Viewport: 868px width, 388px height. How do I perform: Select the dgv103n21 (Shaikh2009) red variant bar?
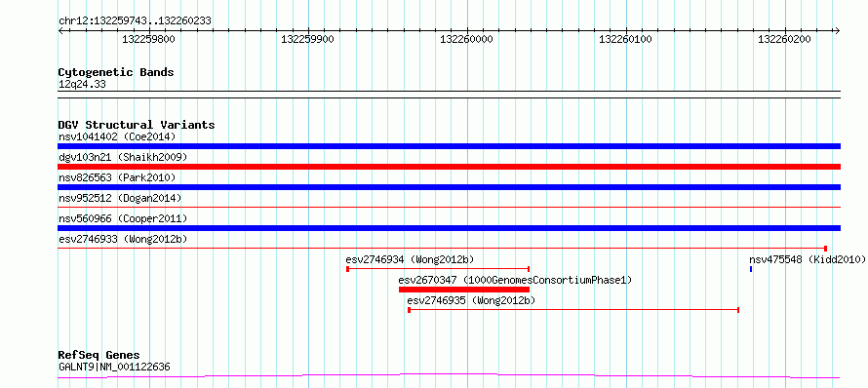tap(449, 167)
